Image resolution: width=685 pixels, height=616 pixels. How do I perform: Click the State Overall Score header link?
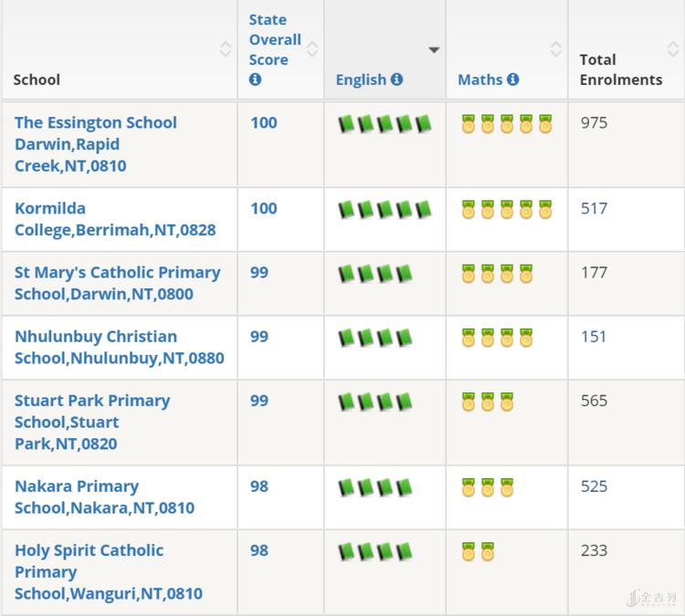(x=275, y=40)
